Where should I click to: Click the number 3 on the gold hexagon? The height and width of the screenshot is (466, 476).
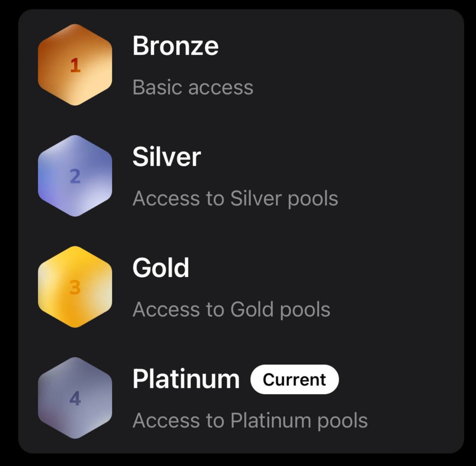point(75,287)
